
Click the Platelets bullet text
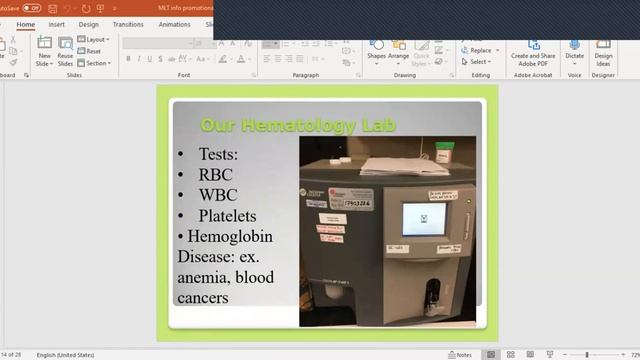(227, 216)
